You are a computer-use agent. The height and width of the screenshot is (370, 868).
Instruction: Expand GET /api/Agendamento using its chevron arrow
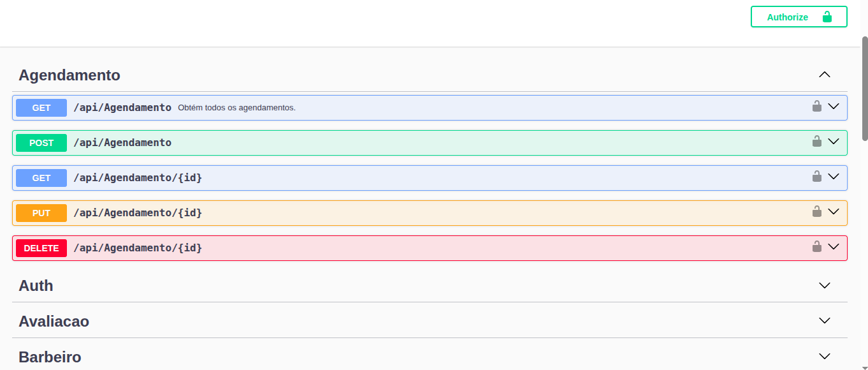(x=834, y=107)
